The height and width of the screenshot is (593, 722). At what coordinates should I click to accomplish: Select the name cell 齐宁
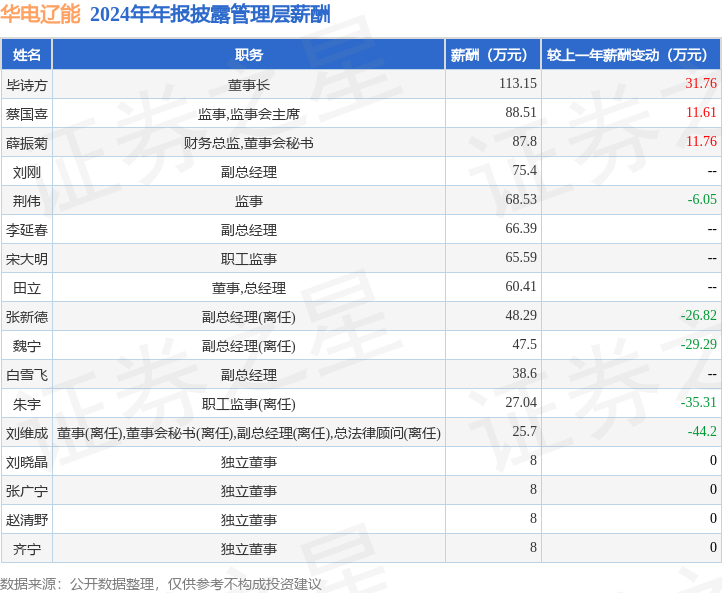pos(27,549)
